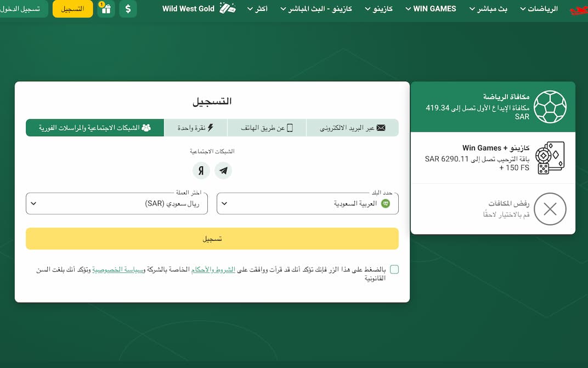The image size is (588, 368).
Task: Click the envelope email icon
Action: [381, 127]
